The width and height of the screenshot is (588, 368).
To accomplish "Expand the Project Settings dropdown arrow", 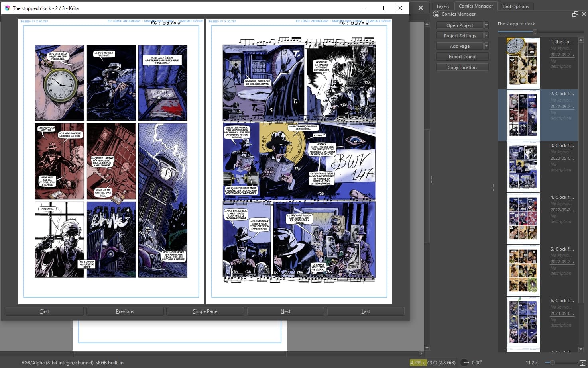I will pyautogui.click(x=486, y=35).
